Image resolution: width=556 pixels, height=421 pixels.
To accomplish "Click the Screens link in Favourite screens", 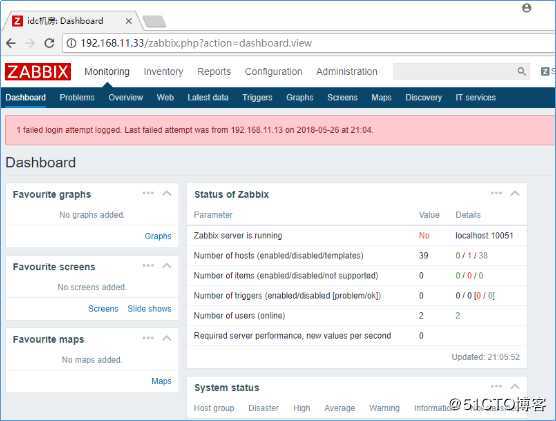I will coord(103,309).
